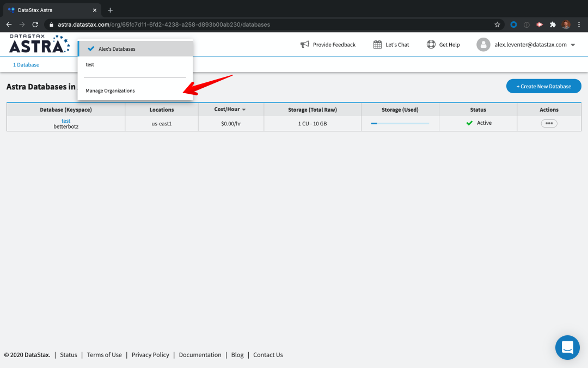
Task: Click the lifebuoy Get Help icon
Action: 431,44
